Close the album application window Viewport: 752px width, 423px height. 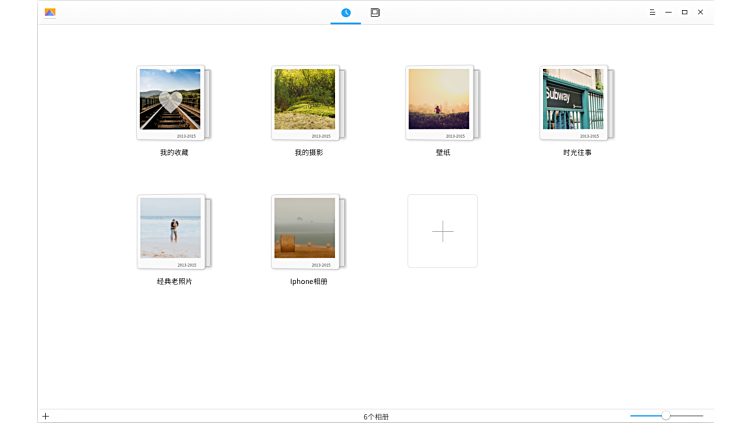(700, 12)
